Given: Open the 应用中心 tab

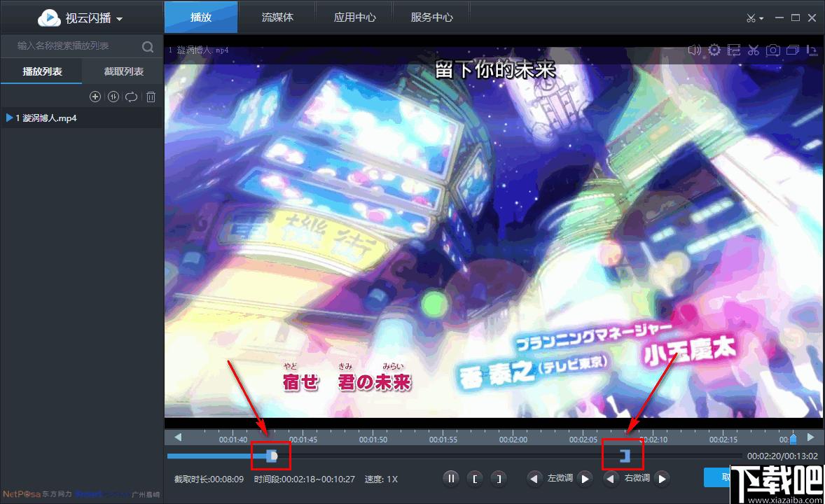Looking at the screenshot, I should [x=354, y=17].
